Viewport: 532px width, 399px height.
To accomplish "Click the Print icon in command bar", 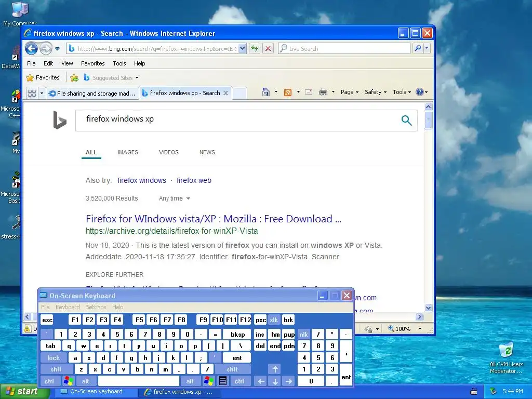I will (x=323, y=92).
